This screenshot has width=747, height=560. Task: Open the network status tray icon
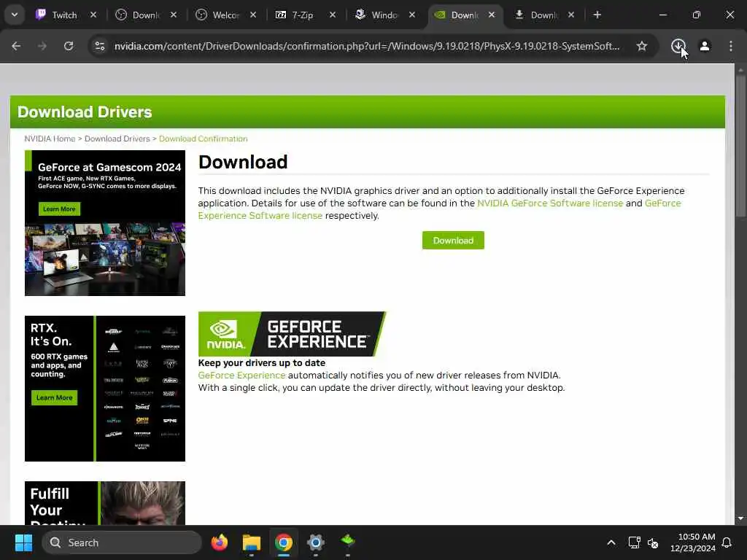point(634,542)
